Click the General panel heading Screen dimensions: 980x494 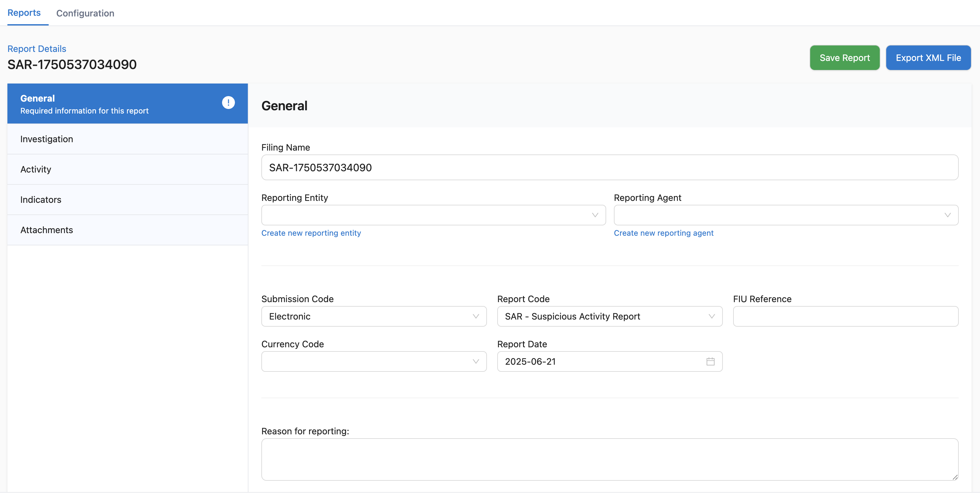(284, 106)
